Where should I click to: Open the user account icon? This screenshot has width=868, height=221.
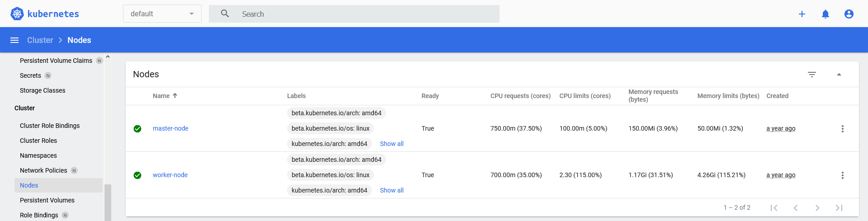tap(849, 14)
